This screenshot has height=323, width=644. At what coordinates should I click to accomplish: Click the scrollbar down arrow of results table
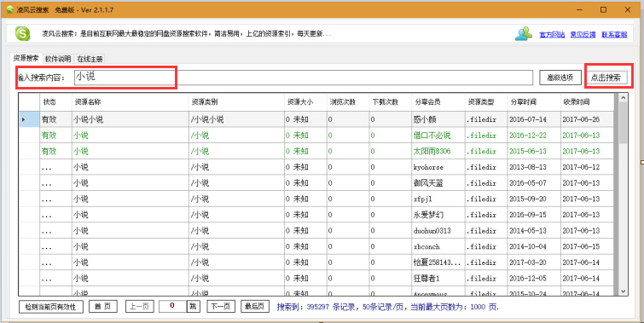[x=623, y=291]
